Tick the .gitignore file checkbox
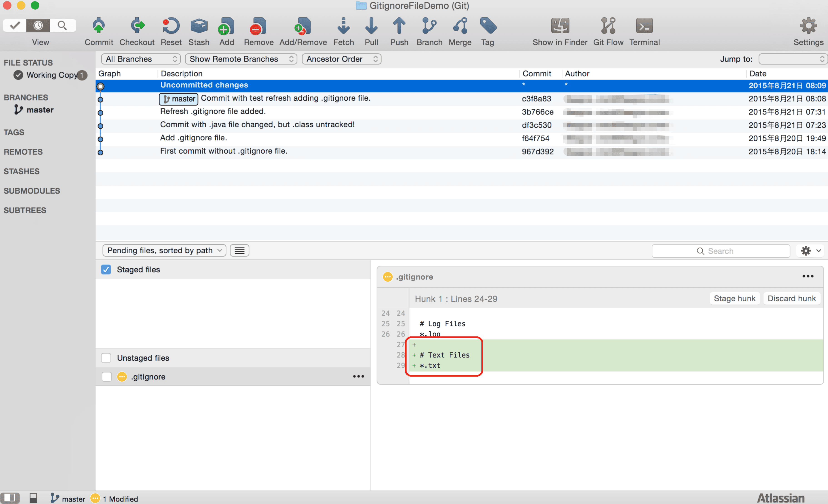 pyautogui.click(x=107, y=377)
